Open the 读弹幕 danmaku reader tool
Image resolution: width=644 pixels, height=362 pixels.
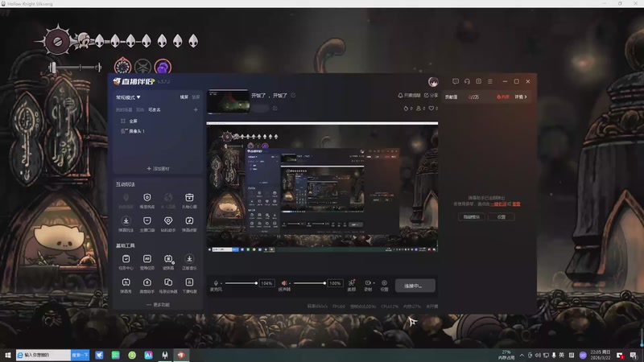tap(168, 262)
